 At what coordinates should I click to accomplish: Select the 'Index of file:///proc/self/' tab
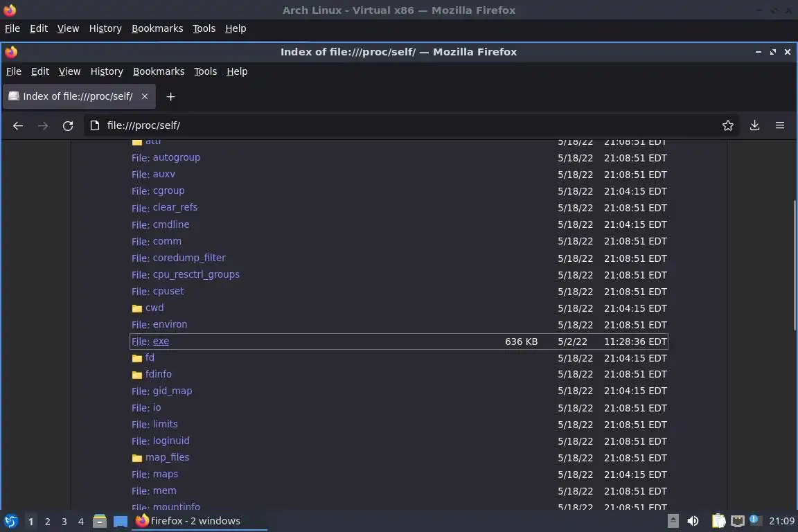(79, 97)
